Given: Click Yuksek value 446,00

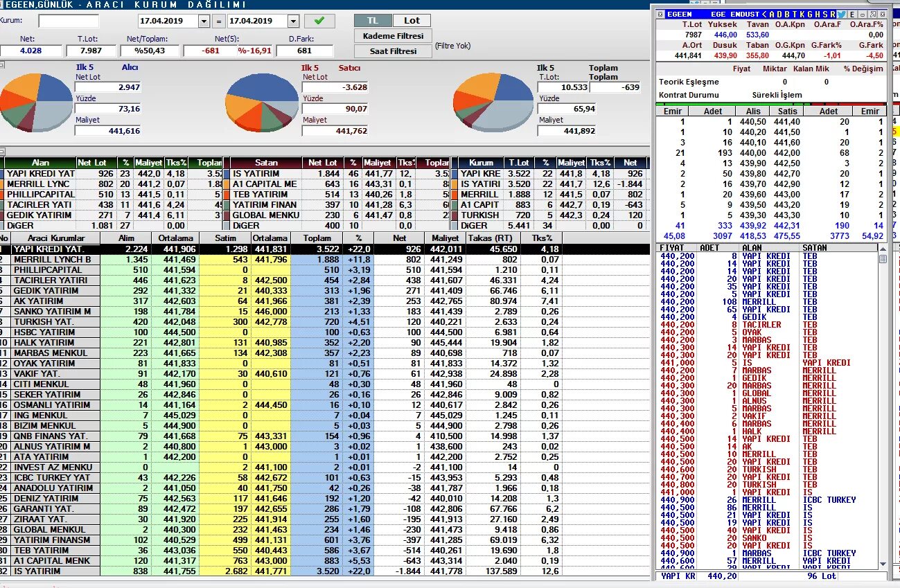Looking at the screenshot, I should click(725, 35).
